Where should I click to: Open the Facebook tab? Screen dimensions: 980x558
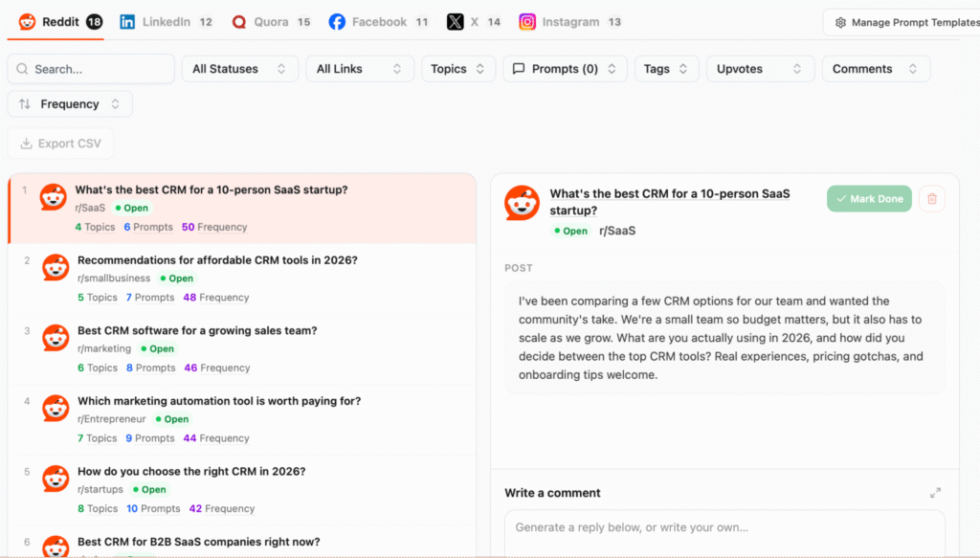pos(379,22)
